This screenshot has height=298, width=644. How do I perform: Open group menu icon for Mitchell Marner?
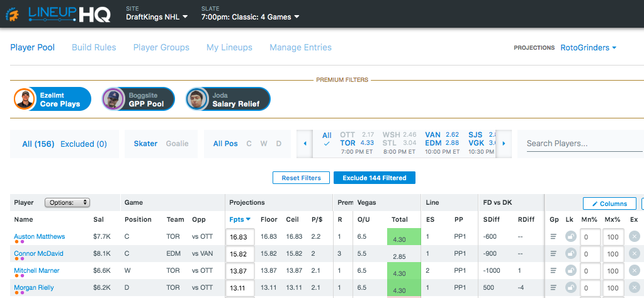553,270
